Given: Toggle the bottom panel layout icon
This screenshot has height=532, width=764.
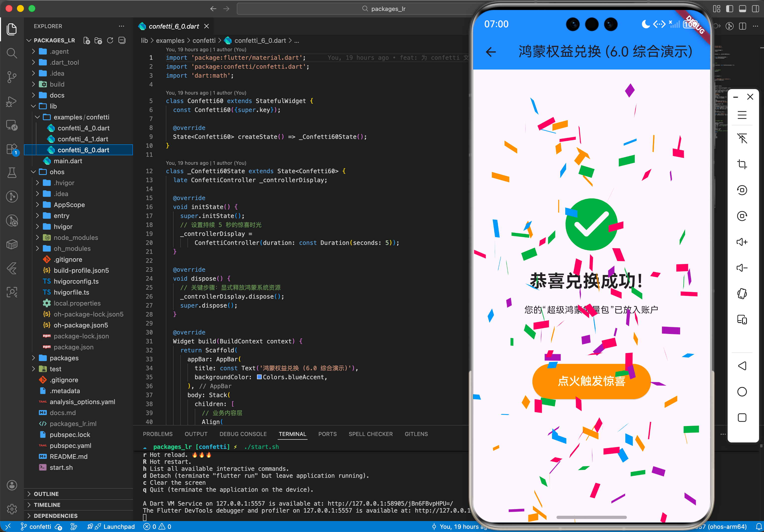Looking at the screenshot, I should 742,9.
